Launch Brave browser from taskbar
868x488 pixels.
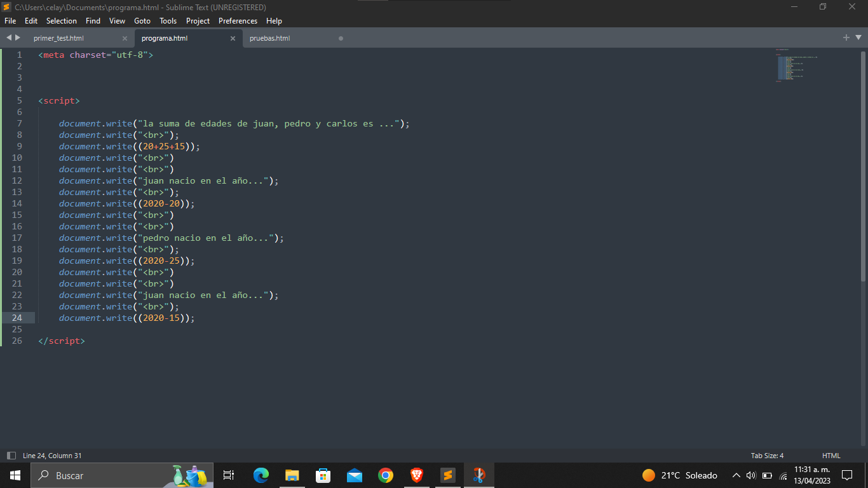[416, 475]
